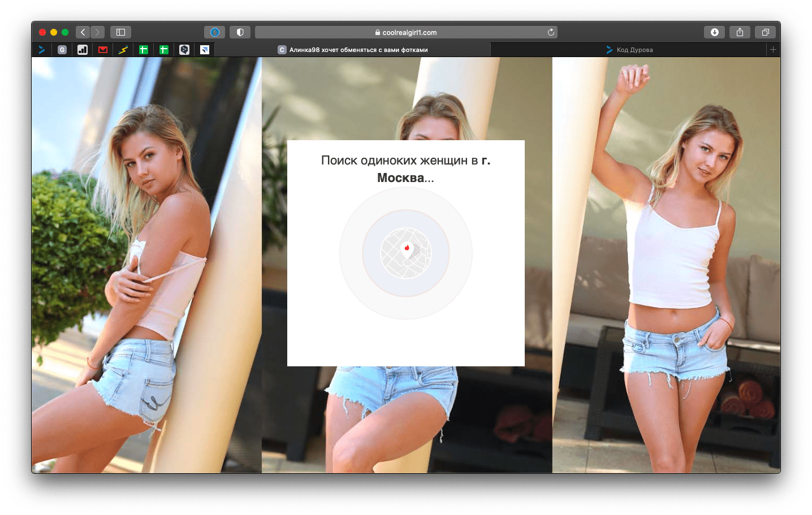Open the bar chart pinned tab
This screenshot has height=515, width=812.
[83, 50]
